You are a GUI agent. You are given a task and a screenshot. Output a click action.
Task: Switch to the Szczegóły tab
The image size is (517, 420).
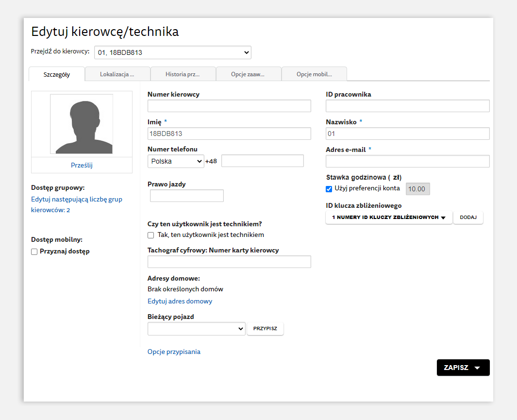coord(57,74)
